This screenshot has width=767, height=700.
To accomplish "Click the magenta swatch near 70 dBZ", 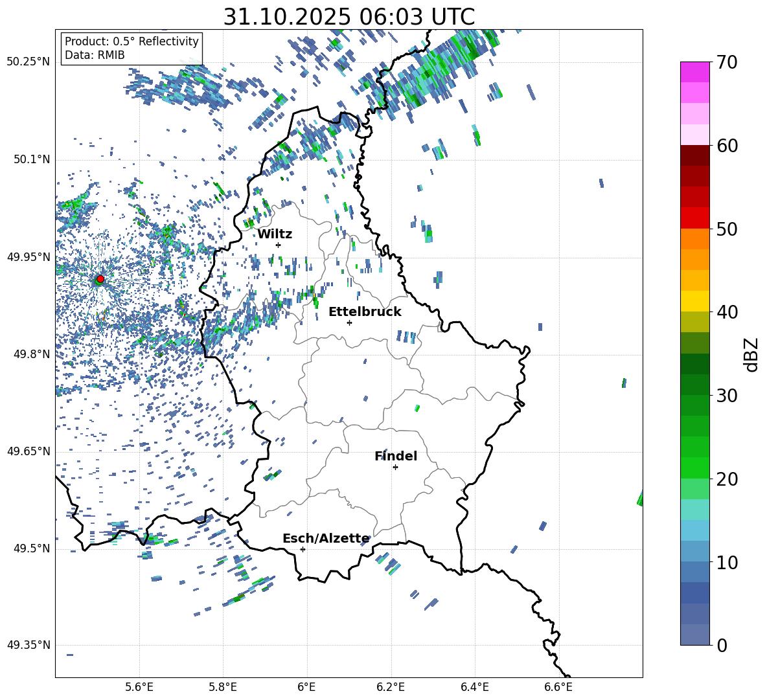I will point(694,72).
